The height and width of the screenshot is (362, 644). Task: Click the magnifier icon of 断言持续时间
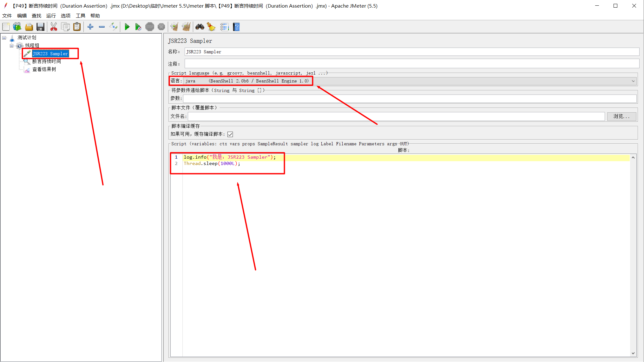tap(27, 62)
